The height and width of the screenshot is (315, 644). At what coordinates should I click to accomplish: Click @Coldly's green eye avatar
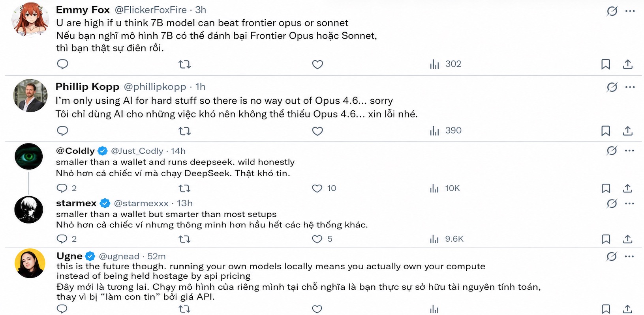tap(29, 157)
